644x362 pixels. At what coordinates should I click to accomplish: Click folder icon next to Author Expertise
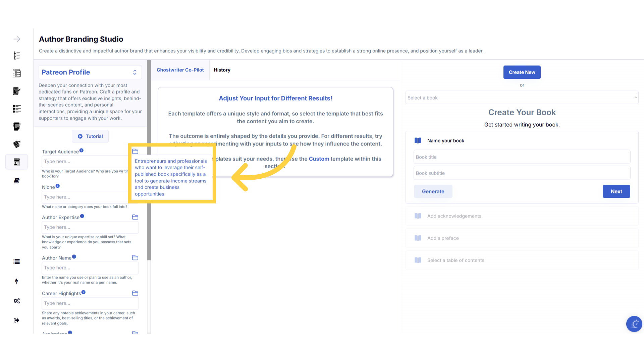pyautogui.click(x=135, y=217)
